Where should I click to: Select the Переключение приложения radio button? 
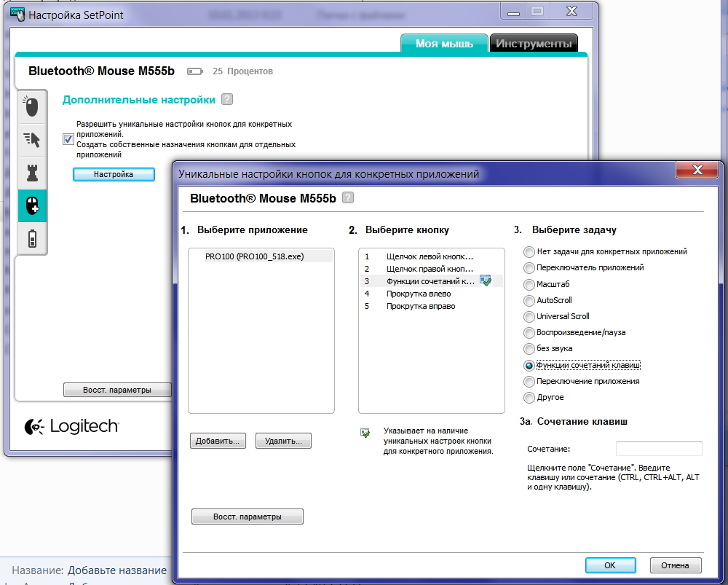(529, 382)
